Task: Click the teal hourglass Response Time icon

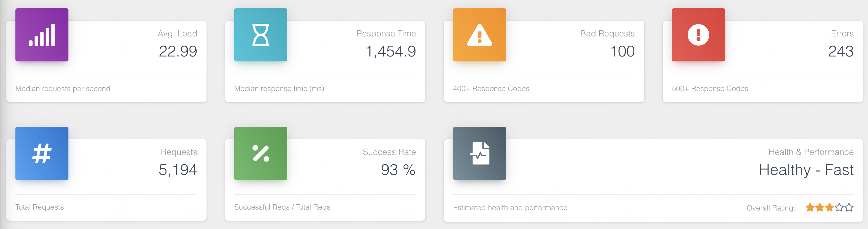Action: tap(260, 35)
